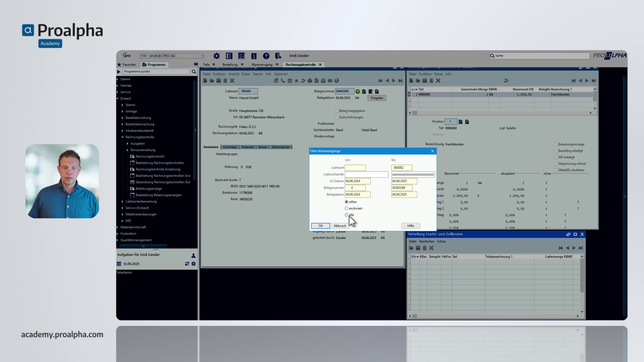Image resolution: width=644 pixels, height=362 pixels.
Task: Select the 'archiviert' radio button
Action: 346,208
